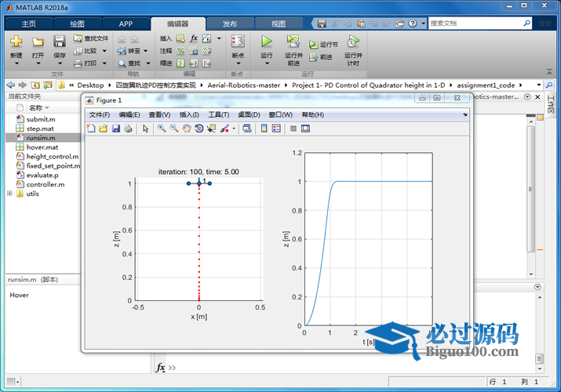561x392 pixels.
Task: Toggle Insert Colorbar in Figure toolbar
Action: tap(264, 129)
